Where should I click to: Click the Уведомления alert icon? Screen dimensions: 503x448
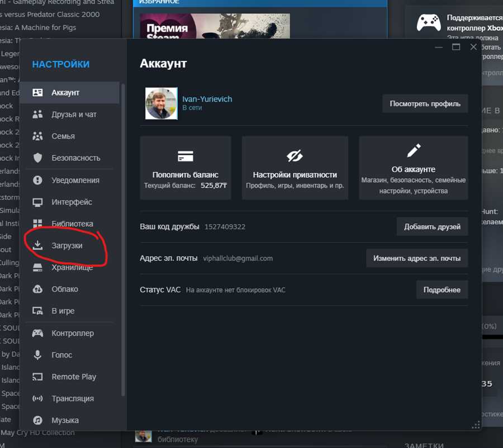[x=37, y=180]
